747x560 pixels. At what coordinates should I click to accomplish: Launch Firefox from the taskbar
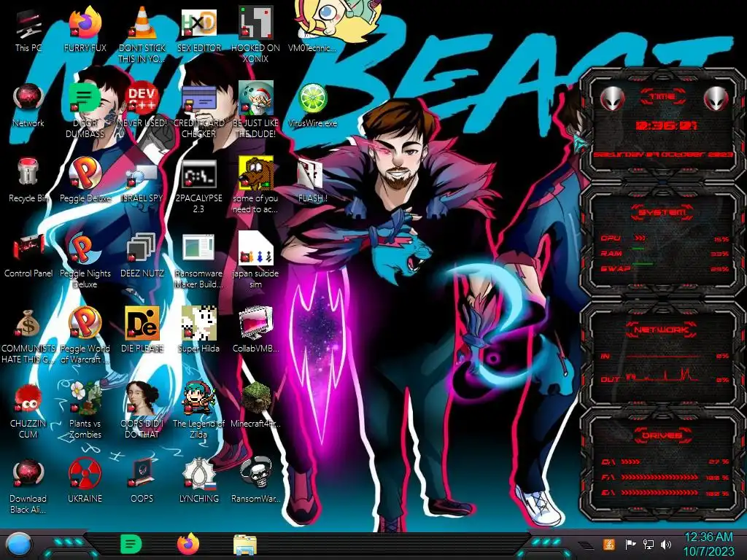[187, 544]
